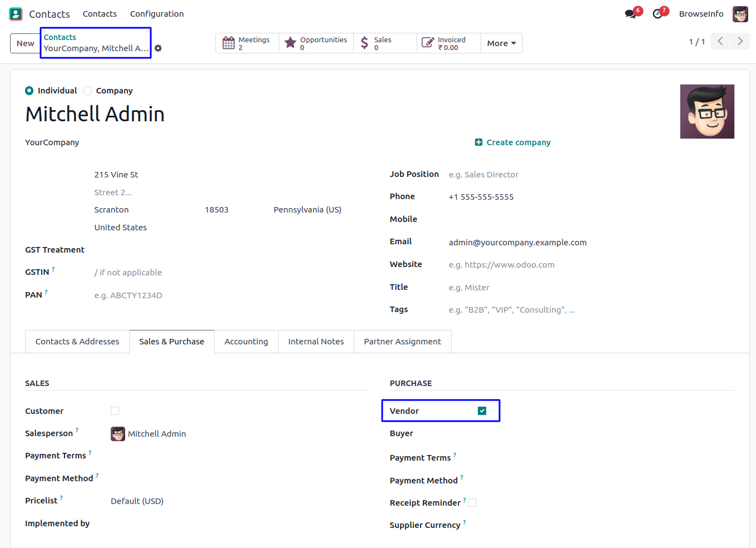Switch to the Accounting tab
Viewport: 756px width, 548px height.
[246, 342]
